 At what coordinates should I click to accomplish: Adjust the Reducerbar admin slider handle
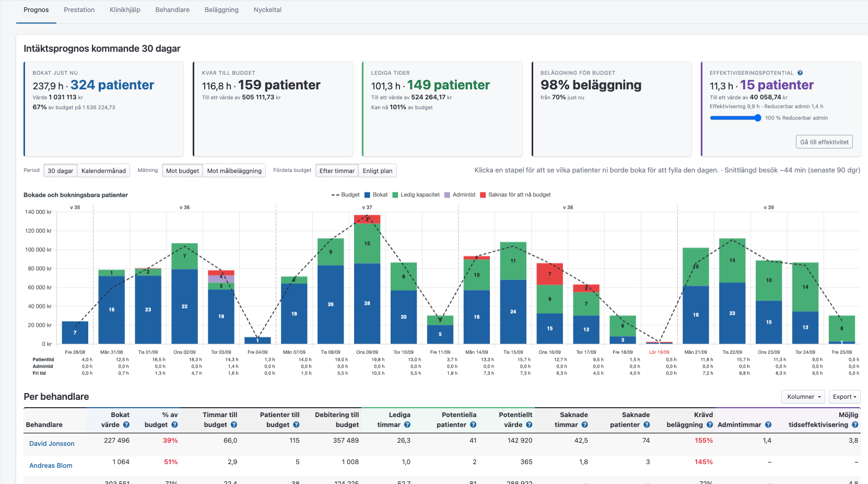click(758, 118)
